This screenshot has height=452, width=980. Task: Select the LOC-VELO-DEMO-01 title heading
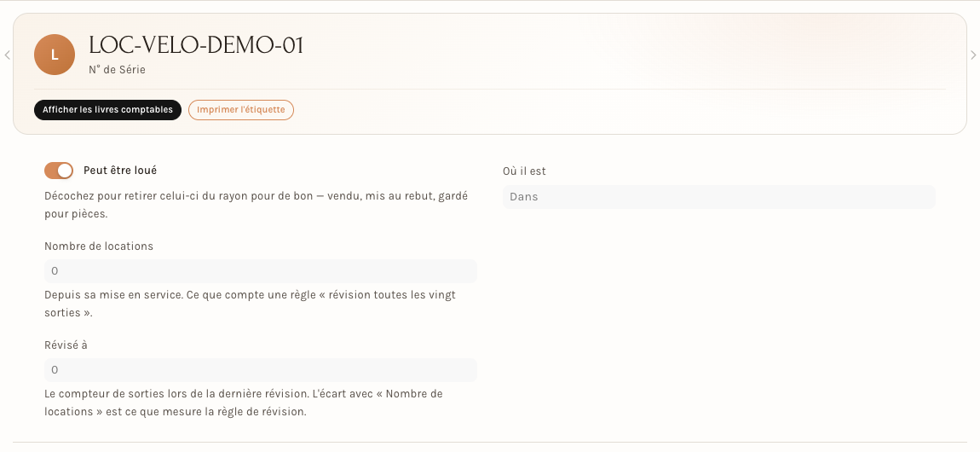pos(196,46)
